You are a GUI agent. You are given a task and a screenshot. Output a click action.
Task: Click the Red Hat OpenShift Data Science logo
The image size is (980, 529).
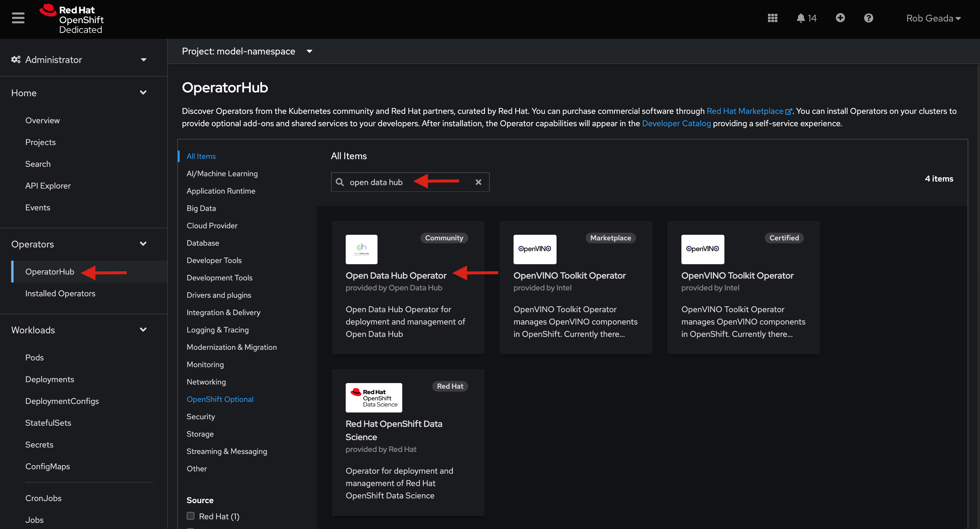click(374, 397)
